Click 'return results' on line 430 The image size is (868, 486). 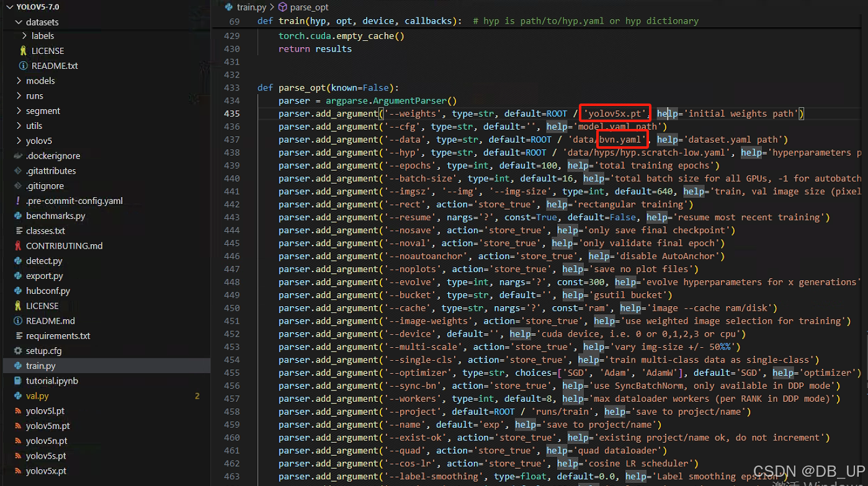coord(315,48)
